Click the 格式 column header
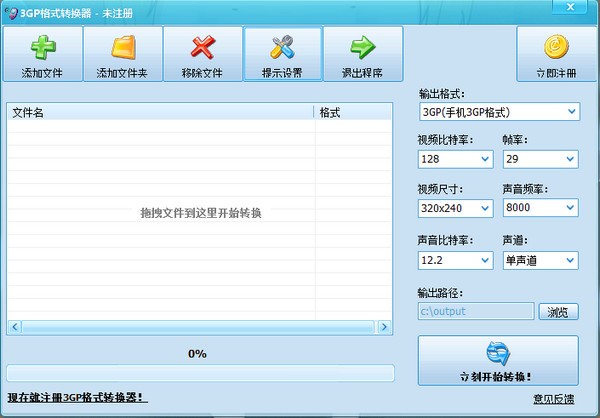The width and height of the screenshot is (600, 418). pos(353,113)
